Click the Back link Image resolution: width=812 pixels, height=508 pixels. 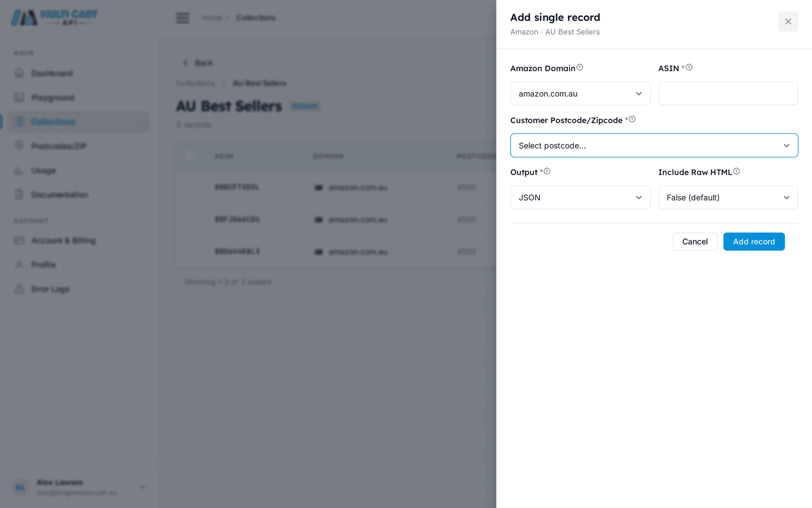point(198,63)
